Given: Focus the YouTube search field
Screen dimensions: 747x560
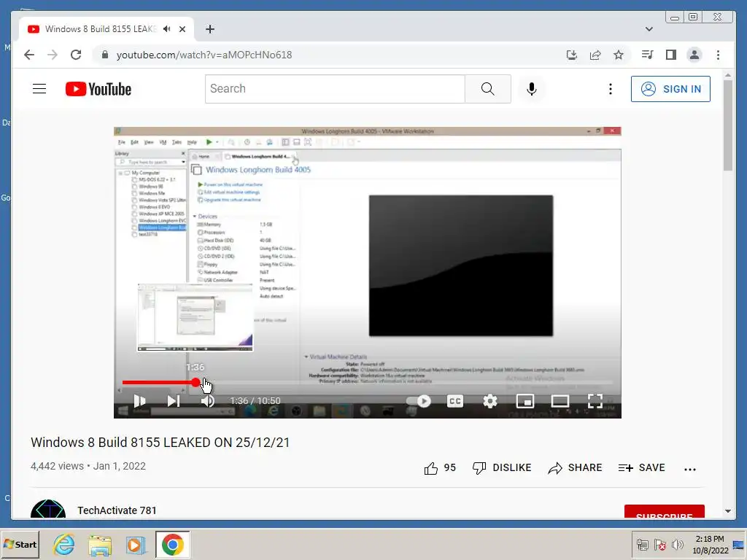Looking at the screenshot, I should [x=335, y=89].
